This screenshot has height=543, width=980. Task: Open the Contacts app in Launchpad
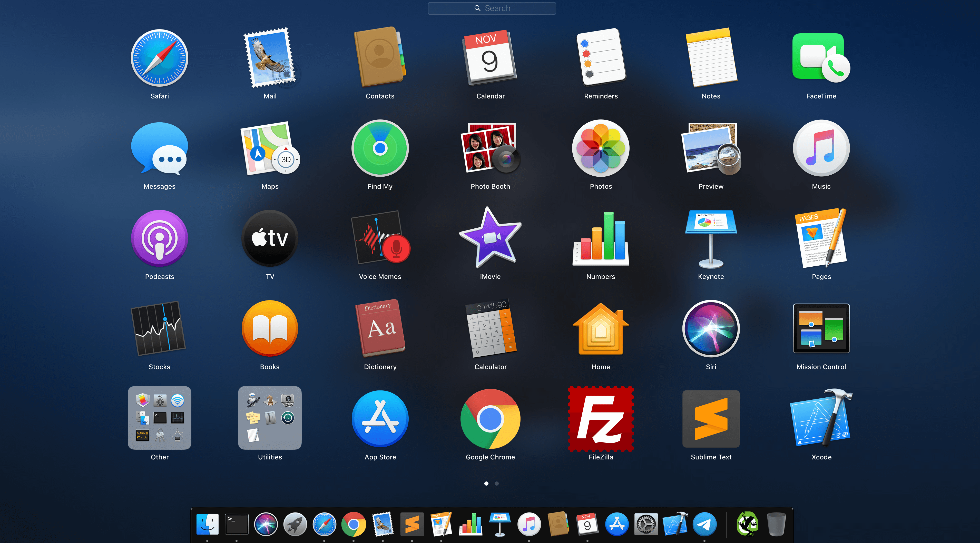click(380, 57)
